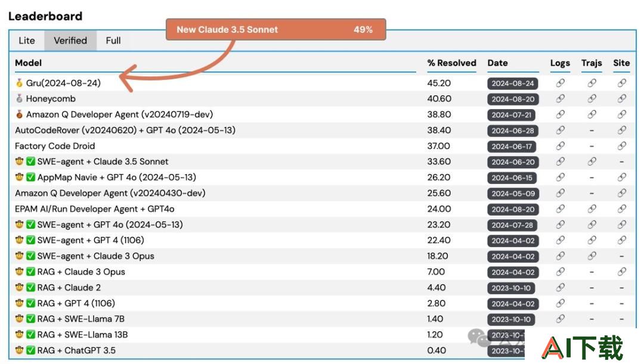Open trajs link for Honeycomb
This screenshot has height=364, width=644.
click(592, 99)
